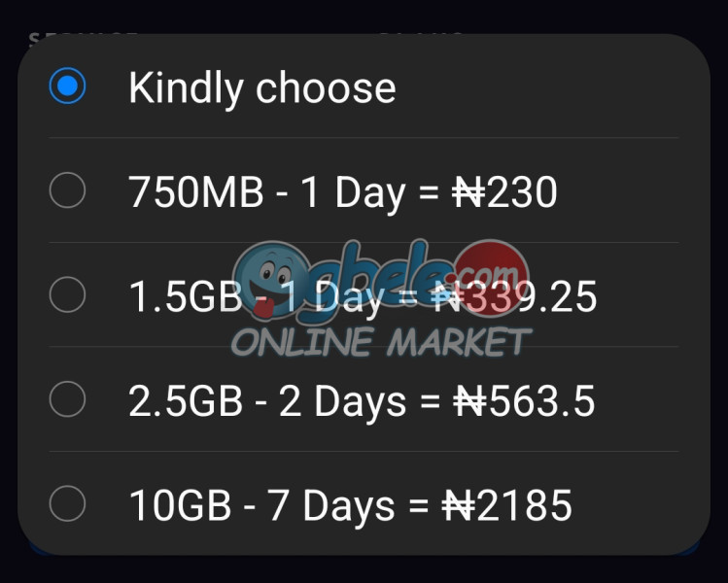Viewport: 728px width, 583px height.
Task: Tap the 'Kindly choose' text label
Action: click(262, 88)
